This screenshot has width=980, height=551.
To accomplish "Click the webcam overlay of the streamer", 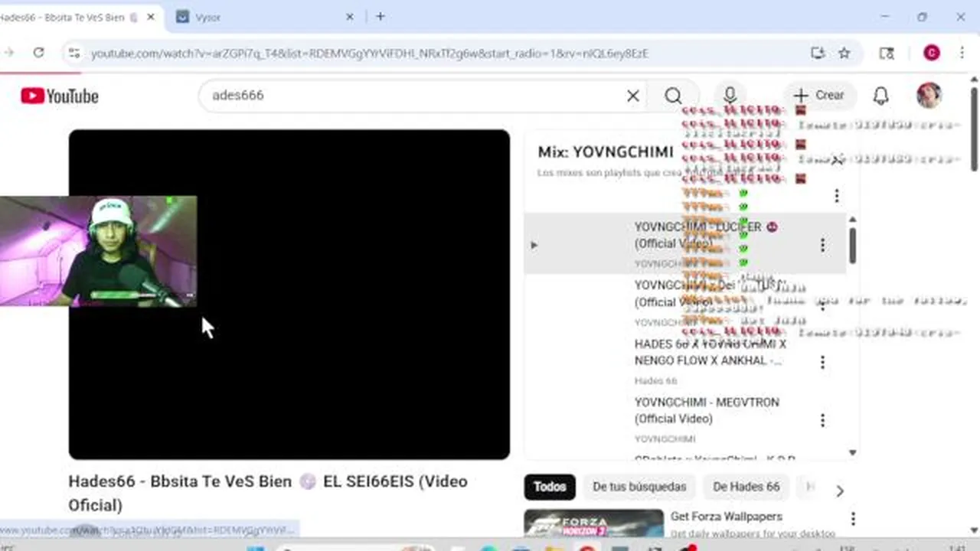I will click(x=98, y=251).
